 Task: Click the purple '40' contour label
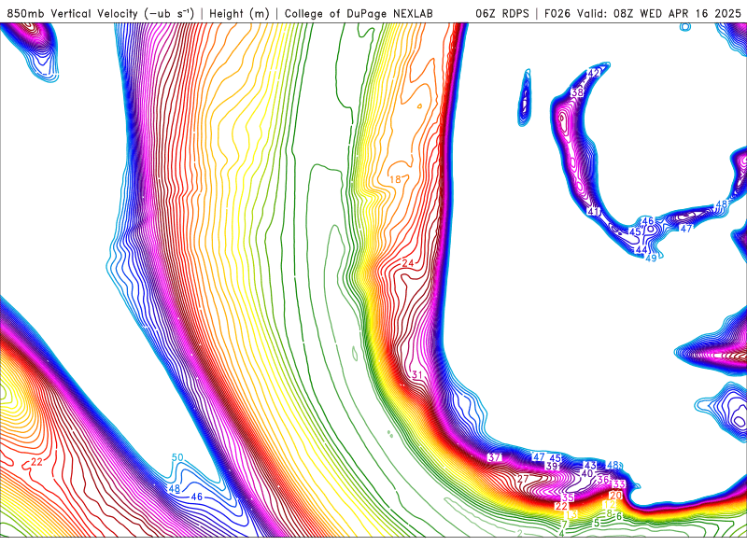click(587, 474)
